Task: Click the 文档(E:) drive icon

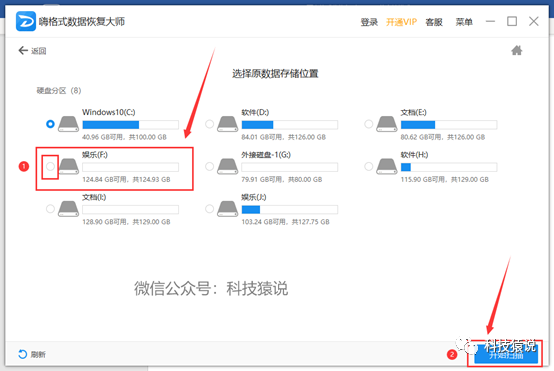Action: [x=387, y=124]
